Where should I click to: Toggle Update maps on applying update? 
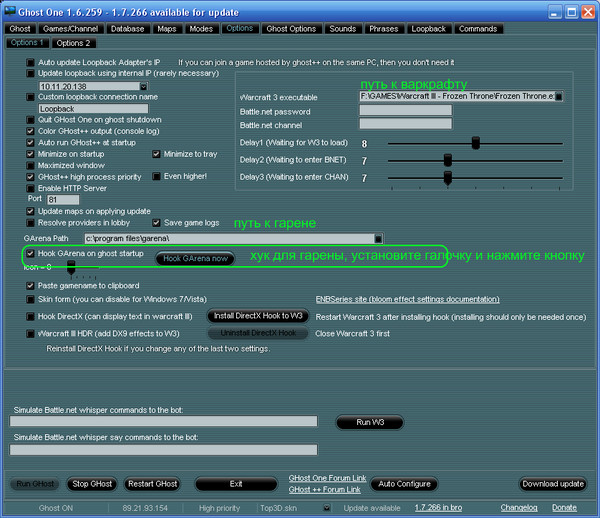[x=30, y=211]
